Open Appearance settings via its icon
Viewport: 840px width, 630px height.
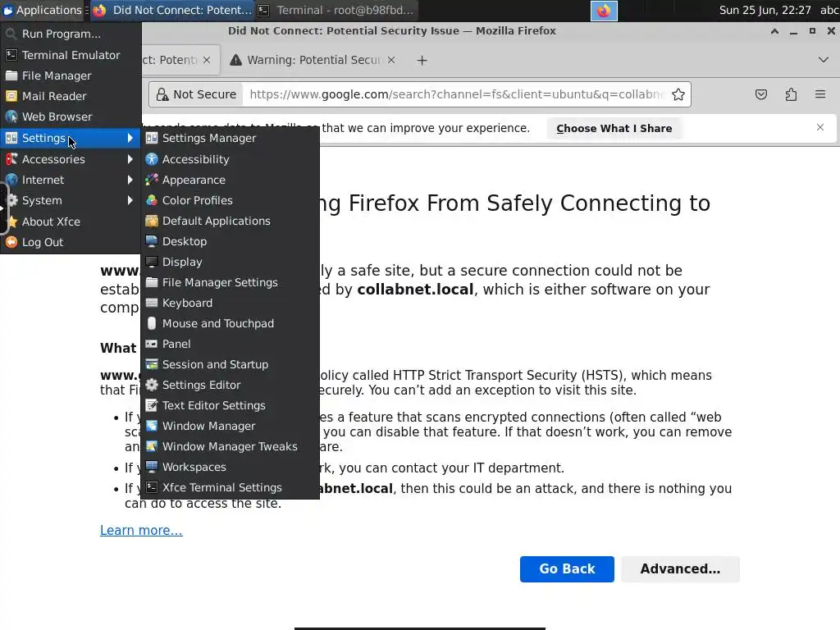tap(152, 180)
